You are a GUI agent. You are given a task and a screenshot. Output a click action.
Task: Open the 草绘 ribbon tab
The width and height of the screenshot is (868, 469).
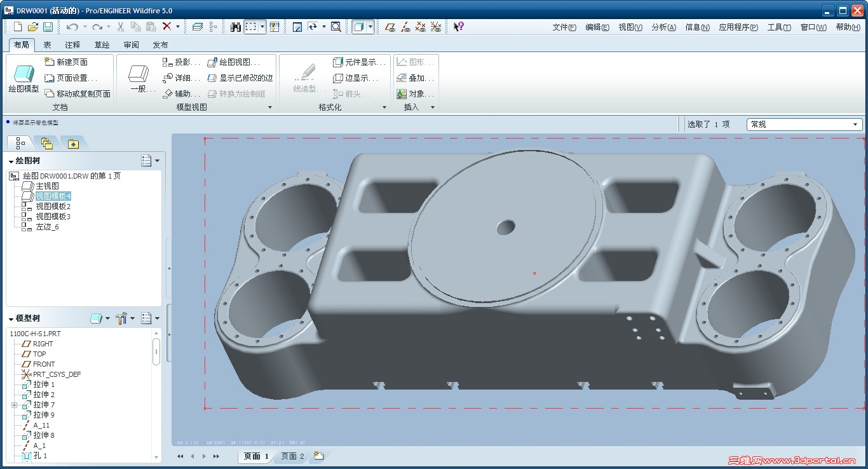(102, 45)
